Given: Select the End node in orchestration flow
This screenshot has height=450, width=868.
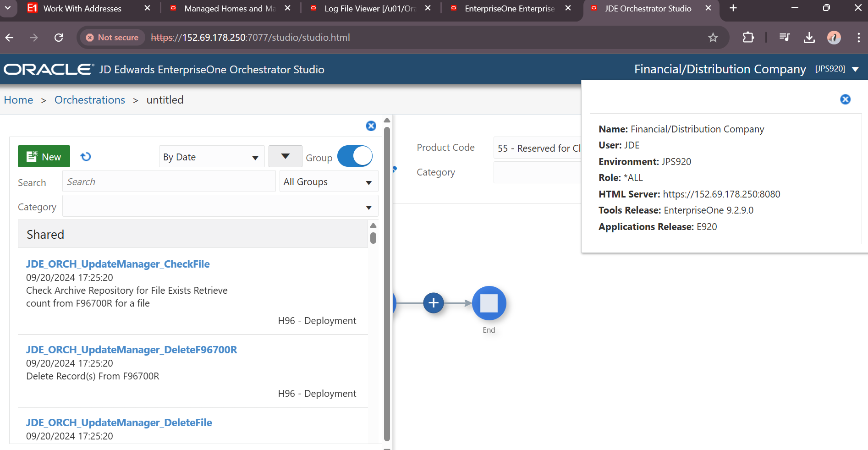Looking at the screenshot, I should (489, 303).
